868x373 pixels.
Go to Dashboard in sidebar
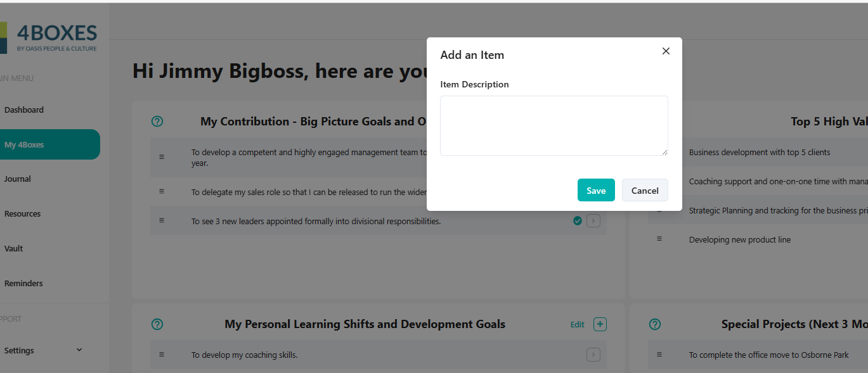[24, 110]
